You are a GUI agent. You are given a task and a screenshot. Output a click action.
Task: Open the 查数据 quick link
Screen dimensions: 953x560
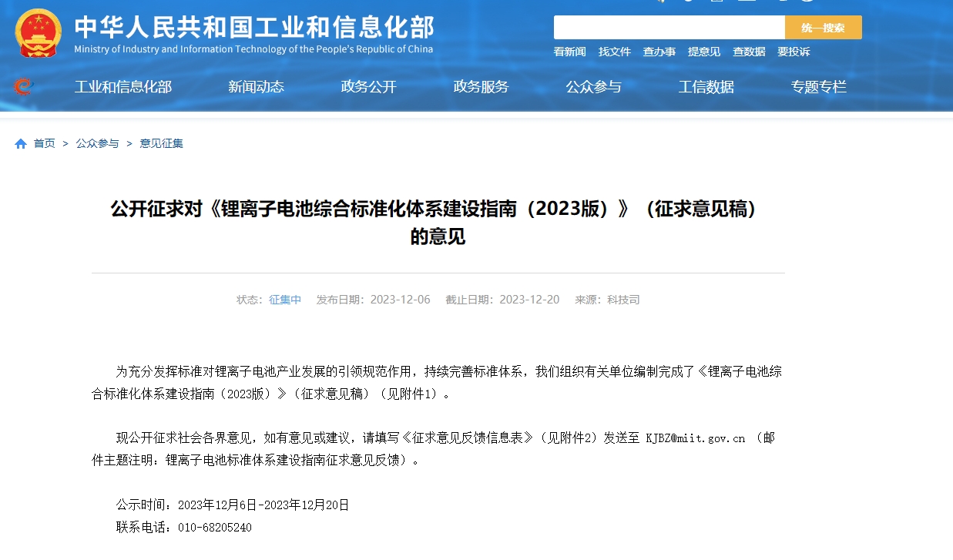coord(748,52)
